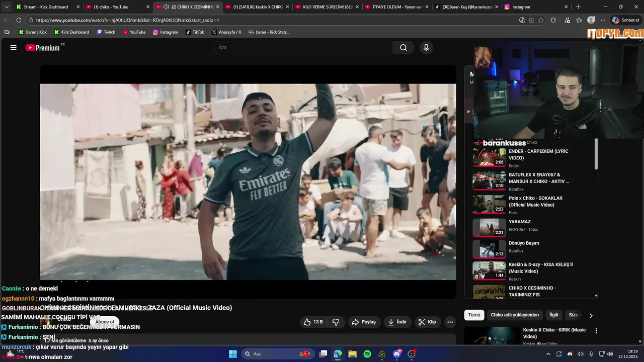Image resolution: width=644 pixels, height=362 pixels.
Task: Switch to chiko - YouTube tab
Action: 118,7
